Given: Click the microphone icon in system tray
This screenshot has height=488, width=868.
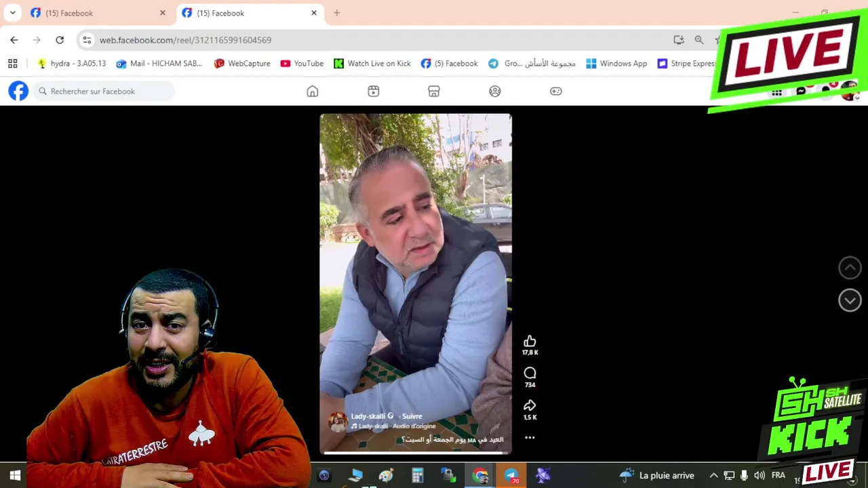Looking at the screenshot, I should point(744,476).
